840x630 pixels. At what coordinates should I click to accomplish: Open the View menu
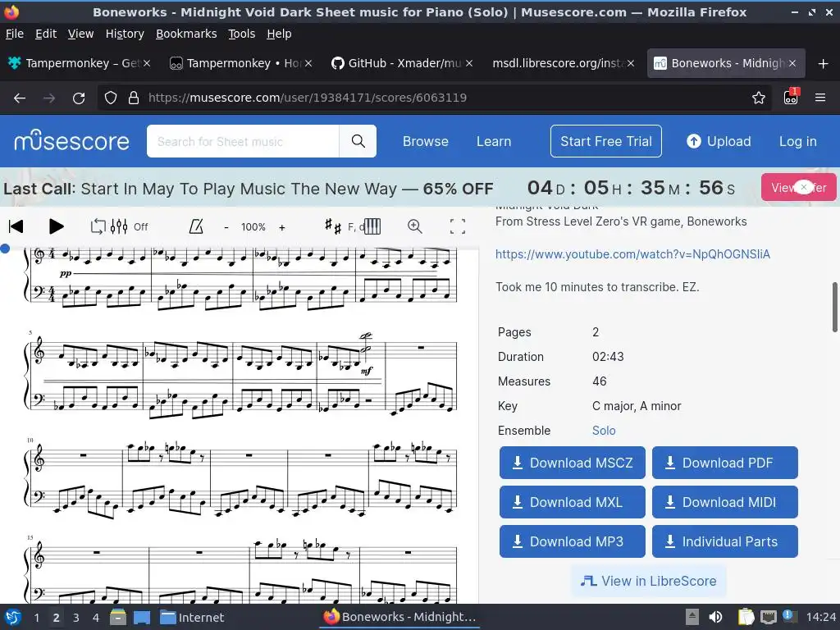pyautogui.click(x=80, y=34)
